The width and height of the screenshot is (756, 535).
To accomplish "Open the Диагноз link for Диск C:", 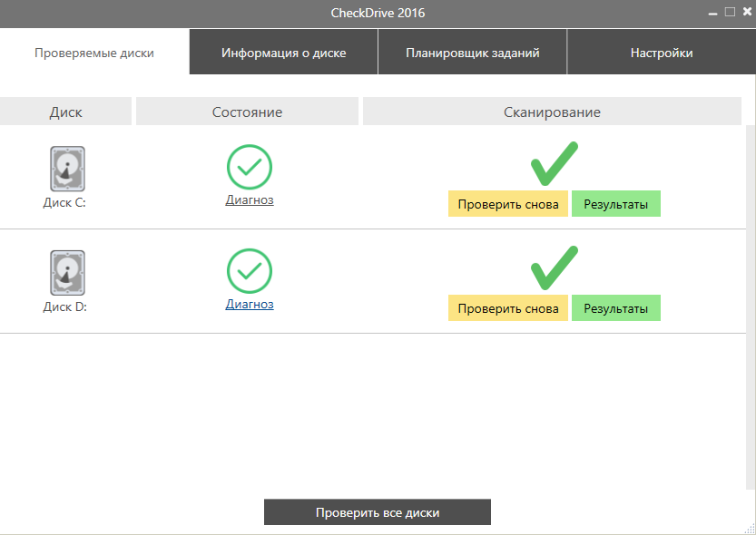I will (x=249, y=199).
